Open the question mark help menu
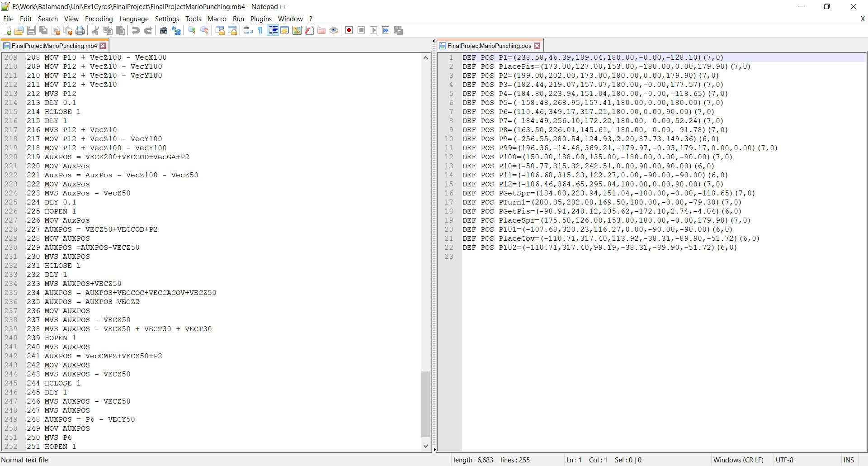 point(311,19)
